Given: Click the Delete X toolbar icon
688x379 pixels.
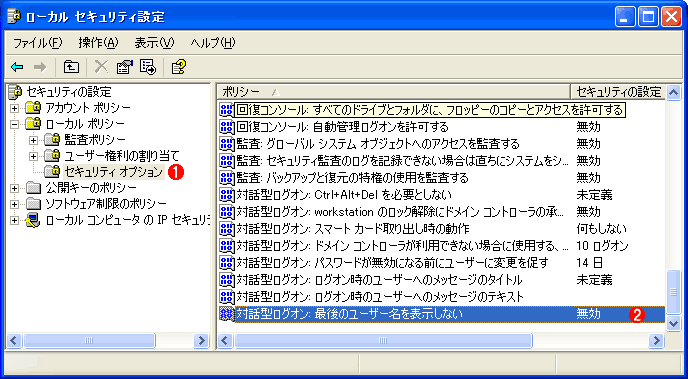Looking at the screenshot, I should [101, 67].
